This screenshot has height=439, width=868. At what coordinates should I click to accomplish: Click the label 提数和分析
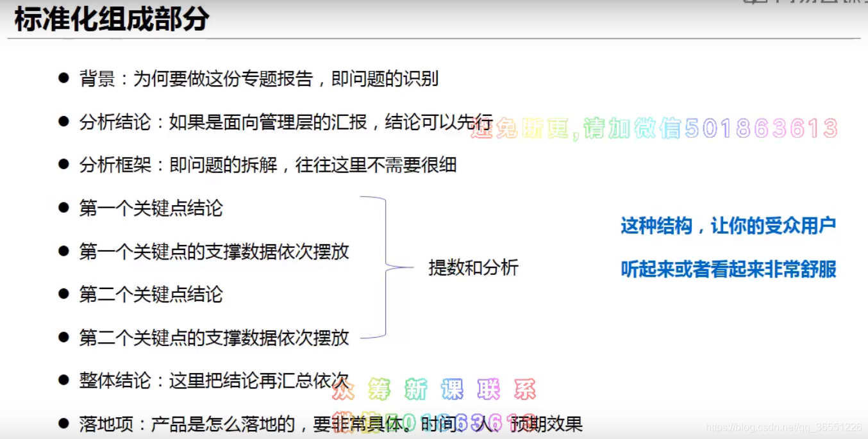point(473,268)
